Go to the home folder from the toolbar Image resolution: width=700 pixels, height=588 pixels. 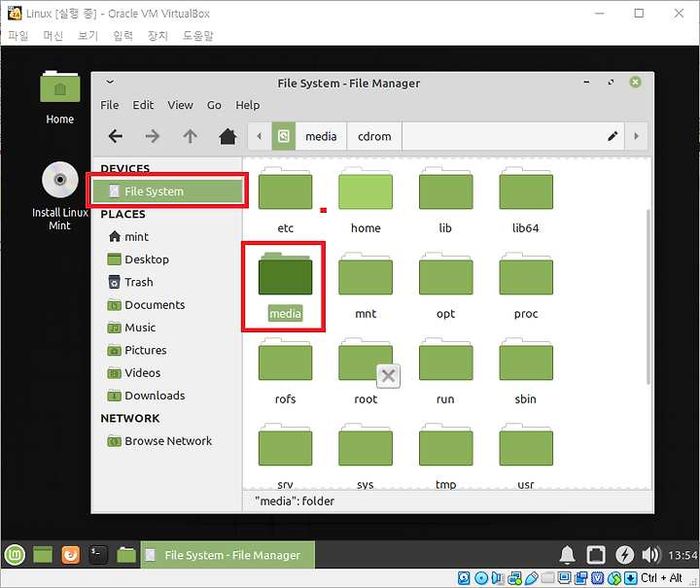tap(227, 136)
